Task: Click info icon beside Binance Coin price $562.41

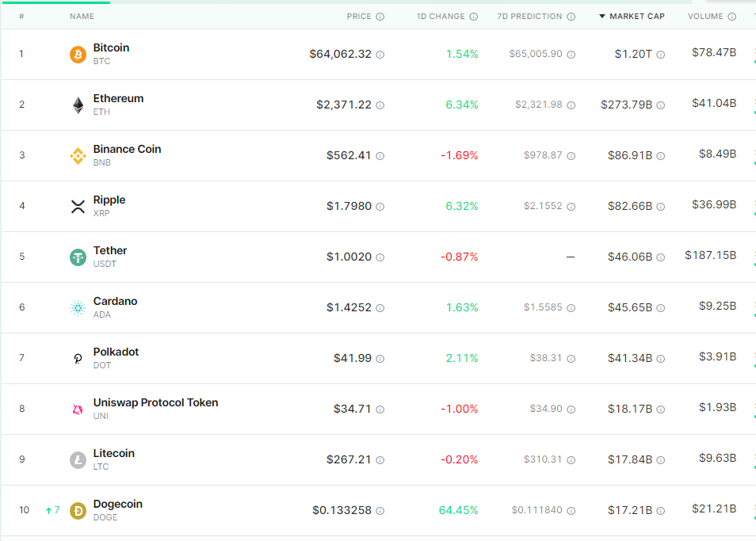Action: tap(380, 155)
